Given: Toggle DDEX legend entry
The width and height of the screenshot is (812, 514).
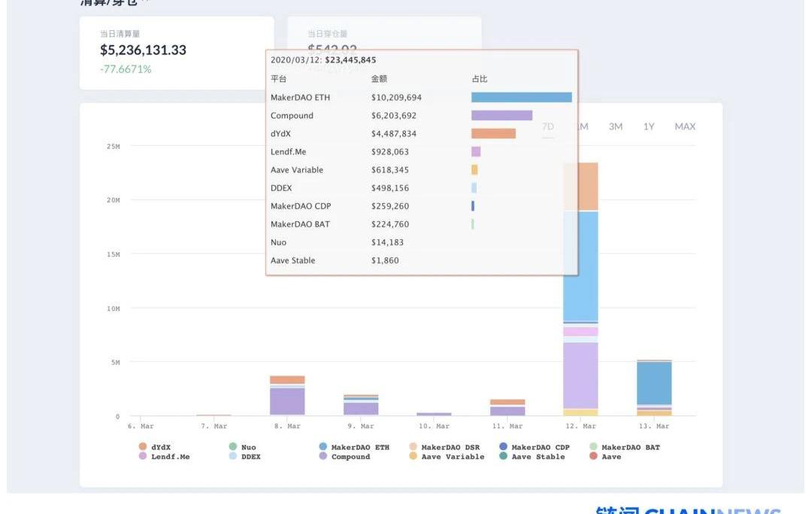Looking at the screenshot, I should pyautogui.click(x=244, y=457).
